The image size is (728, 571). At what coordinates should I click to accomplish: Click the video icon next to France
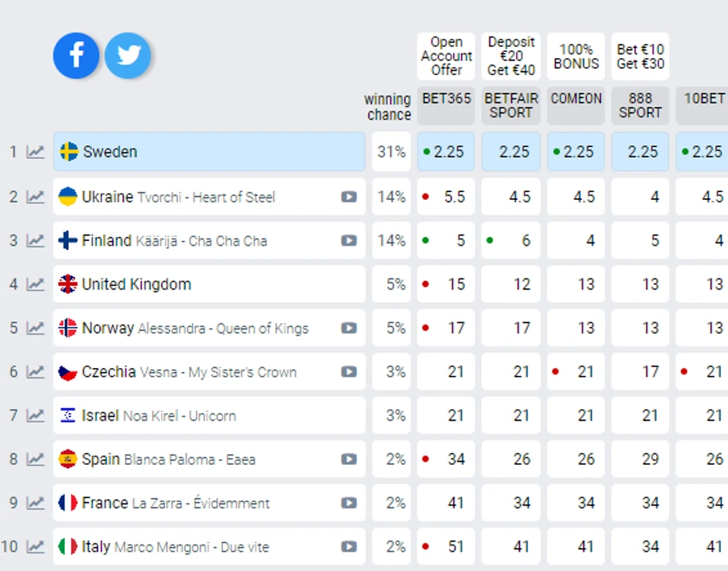coord(349,504)
